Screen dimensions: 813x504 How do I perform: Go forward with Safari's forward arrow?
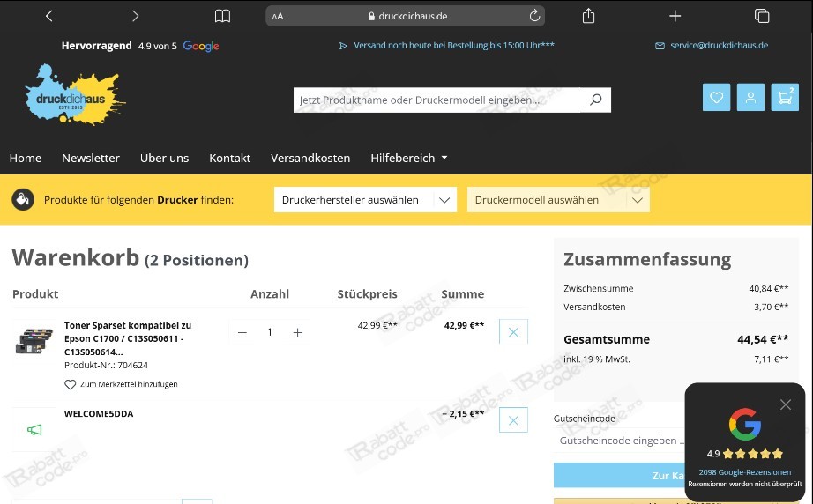pos(135,16)
